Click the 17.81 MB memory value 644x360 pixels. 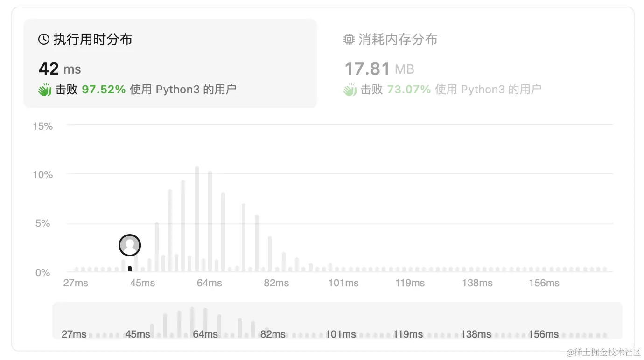379,69
